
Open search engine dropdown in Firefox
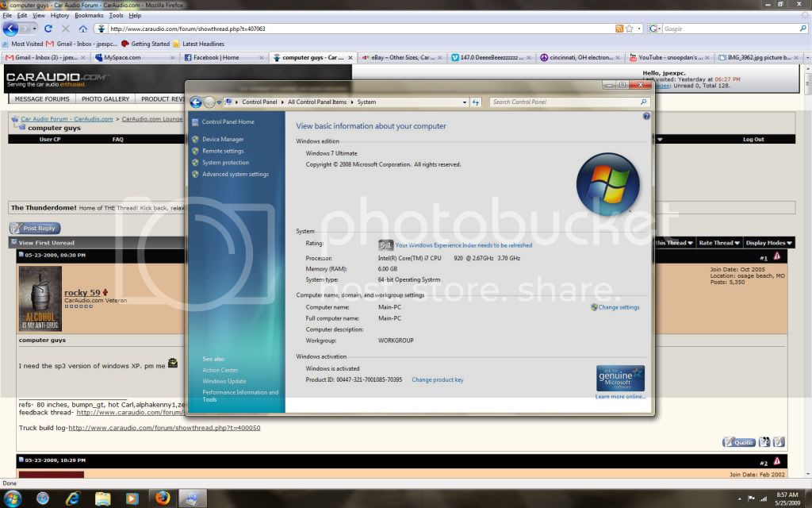[x=655, y=29]
